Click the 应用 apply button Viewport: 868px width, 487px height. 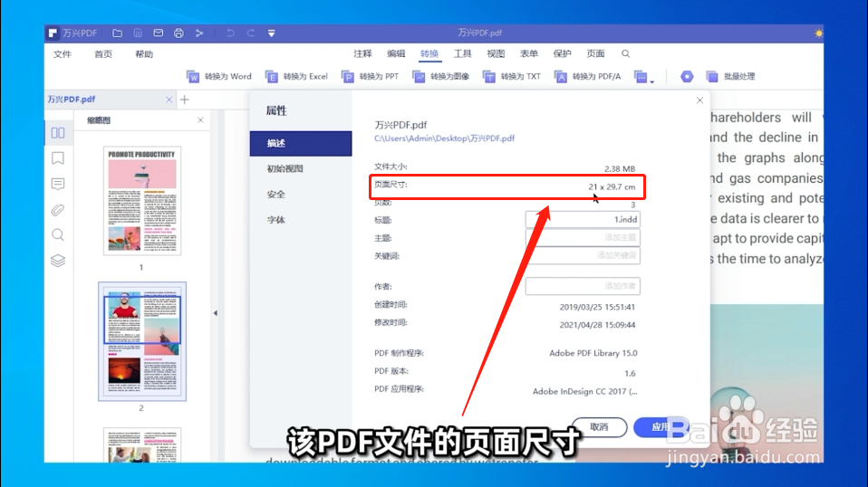(x=661, y=427)
